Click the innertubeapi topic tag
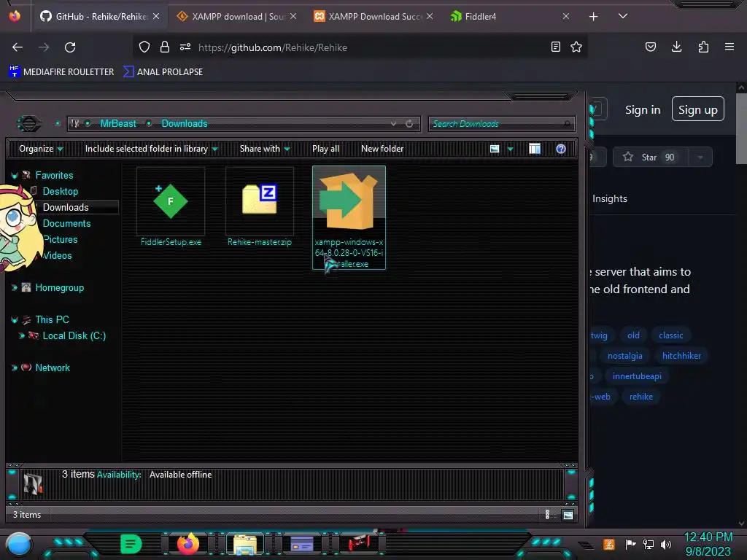 click(637, 376)
